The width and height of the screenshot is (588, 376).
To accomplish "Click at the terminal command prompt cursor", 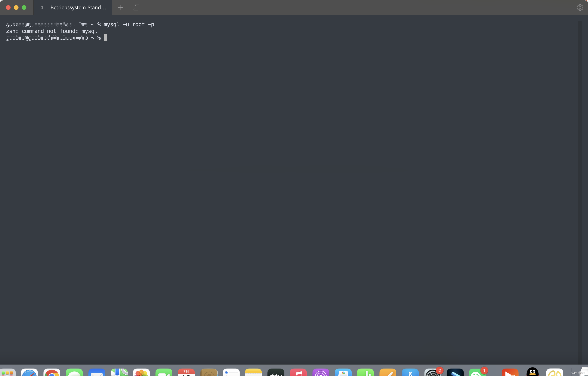I will click(105, 38).
